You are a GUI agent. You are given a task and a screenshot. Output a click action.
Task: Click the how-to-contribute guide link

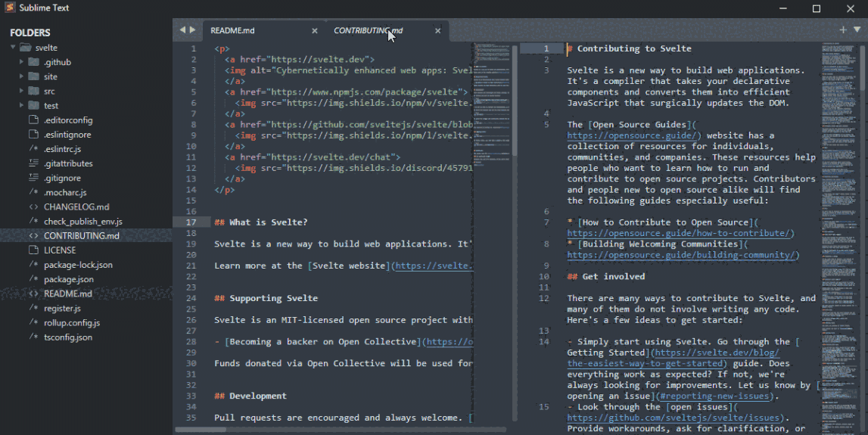680,233
